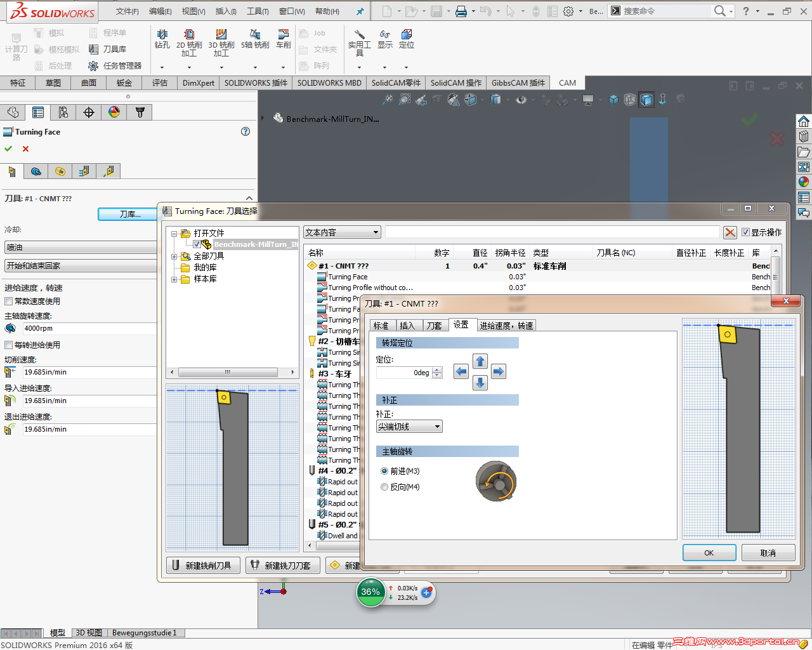Switch to the 标准 tab in tool dialog
The height and width of the screenshot is (650, 812).
[x=381, y=326]
